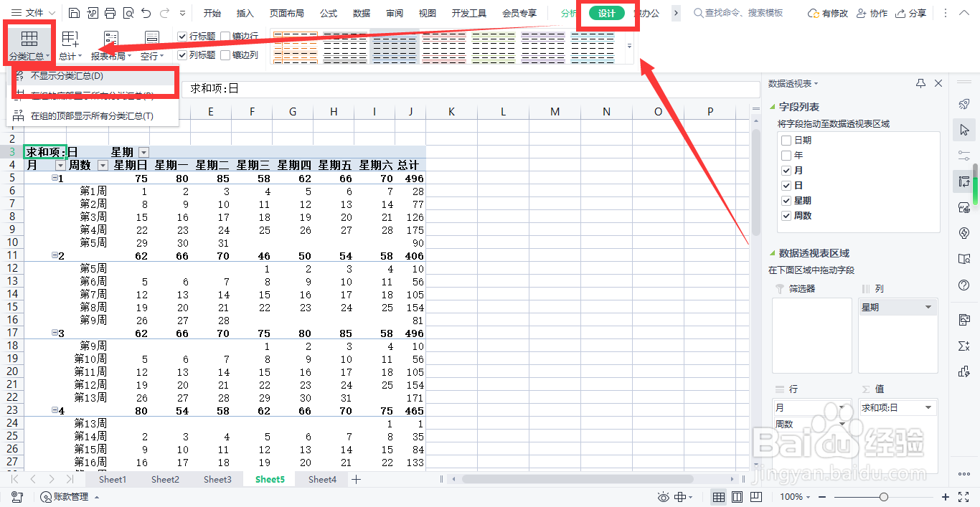Click the zoom-out minus button
The width and height of the screenshot is (980, 507).
(x=821, y=497)
